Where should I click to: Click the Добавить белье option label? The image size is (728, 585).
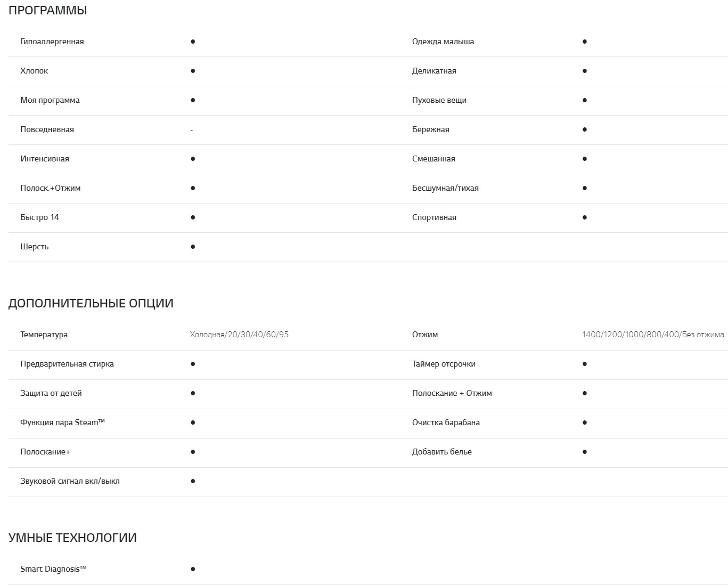[442, 452]
